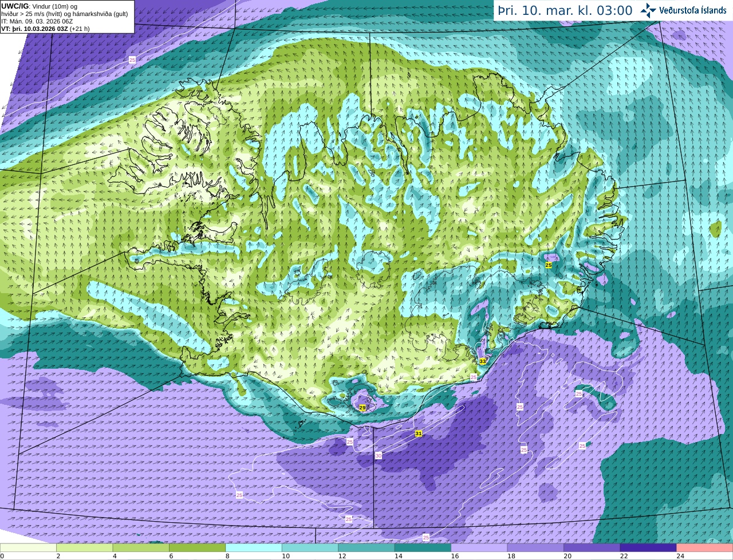Click the legend scale number 14
The height and width of the screenshot is (560, 733).
click(x=399, y=556)
